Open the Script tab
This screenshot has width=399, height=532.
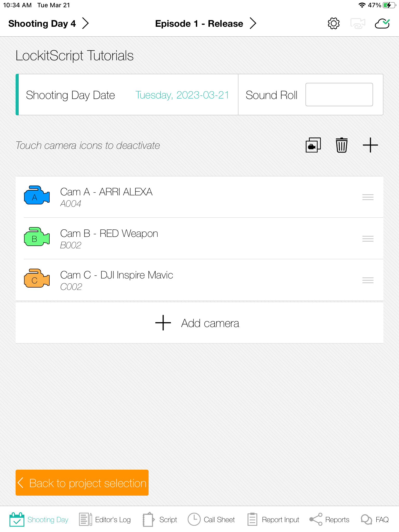[x=160, y=520]
